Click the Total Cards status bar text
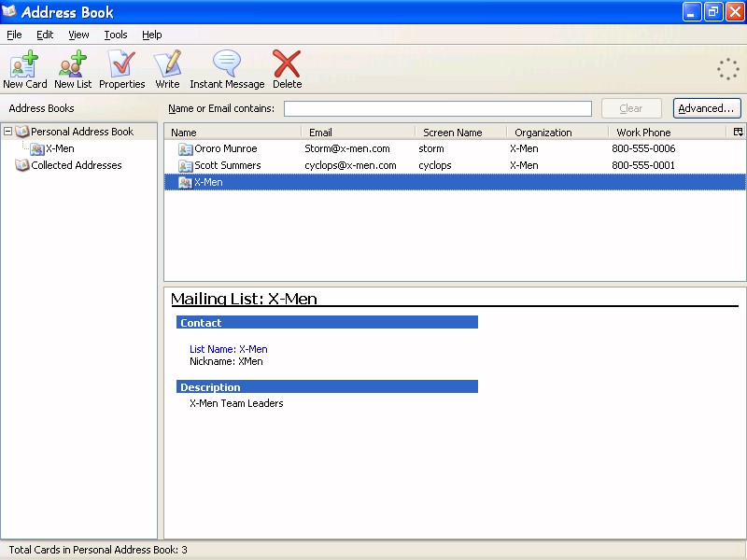Image resolution: width=747 pixels, height=560 pixels. click(98, 550)
